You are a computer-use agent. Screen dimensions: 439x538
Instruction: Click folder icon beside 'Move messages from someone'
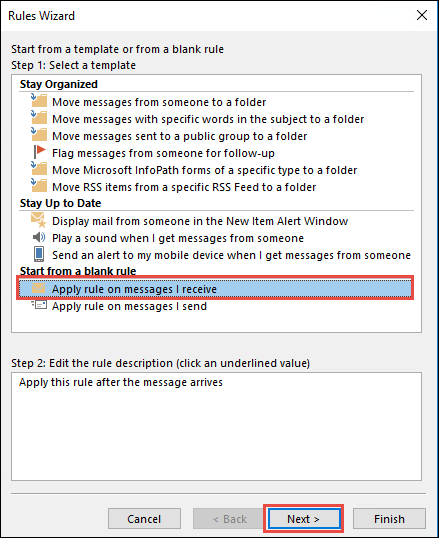click(39, 101)
